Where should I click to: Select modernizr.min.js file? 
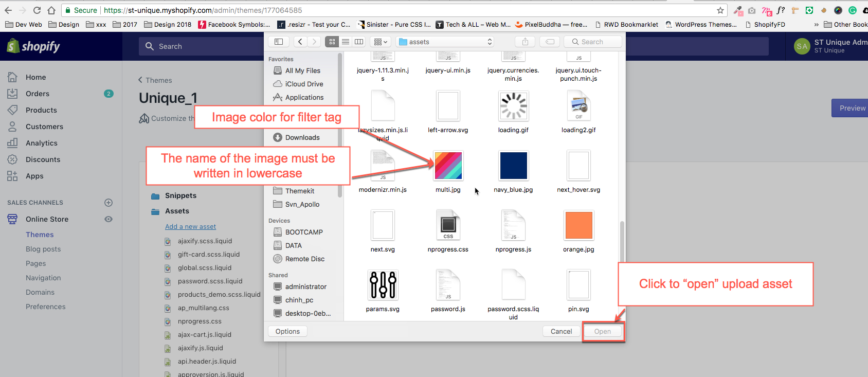[x=383, y=166]
